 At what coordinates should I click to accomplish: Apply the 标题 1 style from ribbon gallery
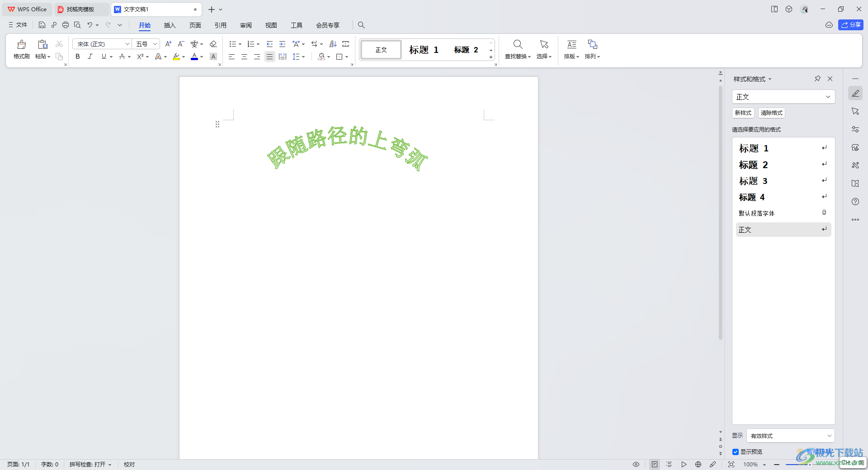coord(424,50)
